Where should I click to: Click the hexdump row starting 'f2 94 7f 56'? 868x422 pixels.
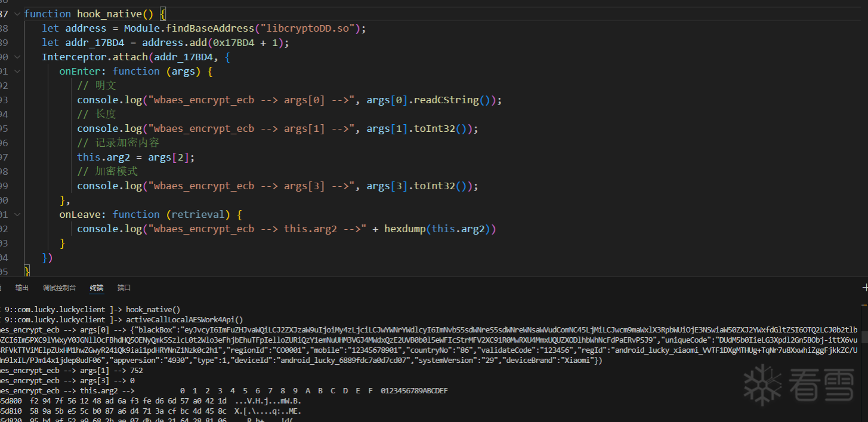click(x=151, y=401)
